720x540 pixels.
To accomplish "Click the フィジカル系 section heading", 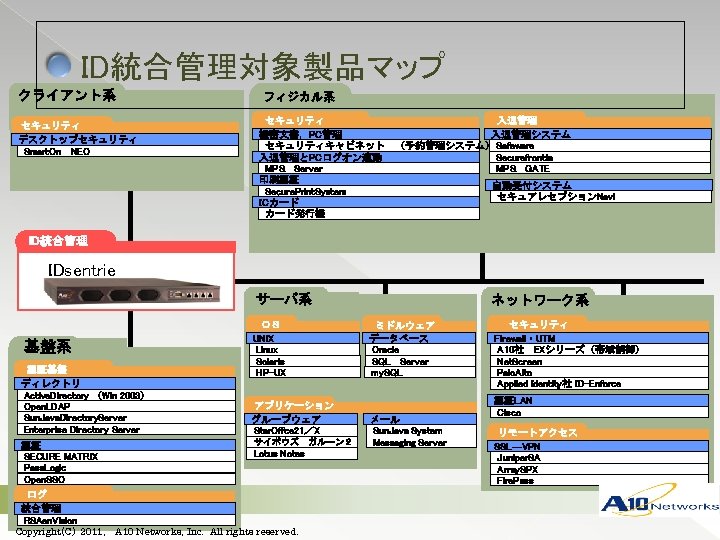I will pos(299,96).
